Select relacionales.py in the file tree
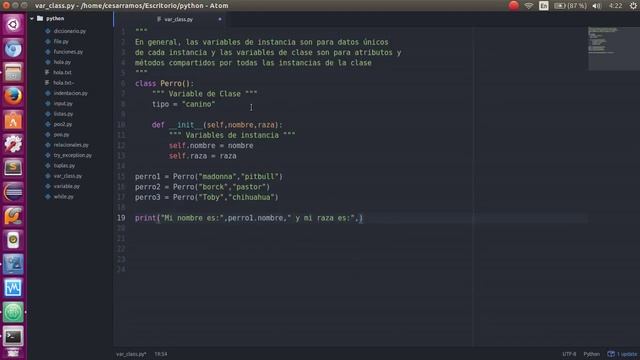The height and width of the screenshot is (360, 640). (71, 145)
